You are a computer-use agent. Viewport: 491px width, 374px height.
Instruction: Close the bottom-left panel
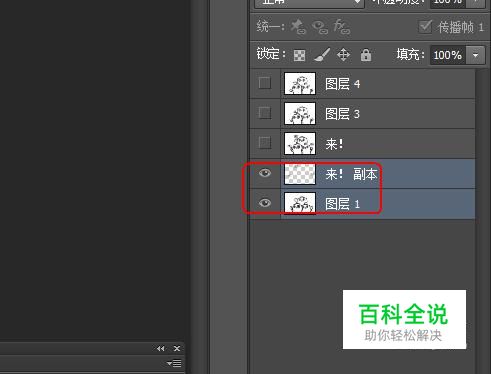(177, 349)
